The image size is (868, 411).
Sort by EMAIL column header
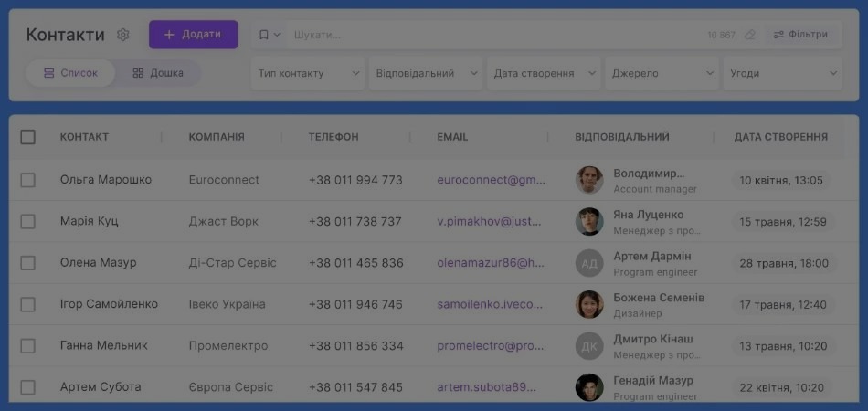[x=452, y=137]
